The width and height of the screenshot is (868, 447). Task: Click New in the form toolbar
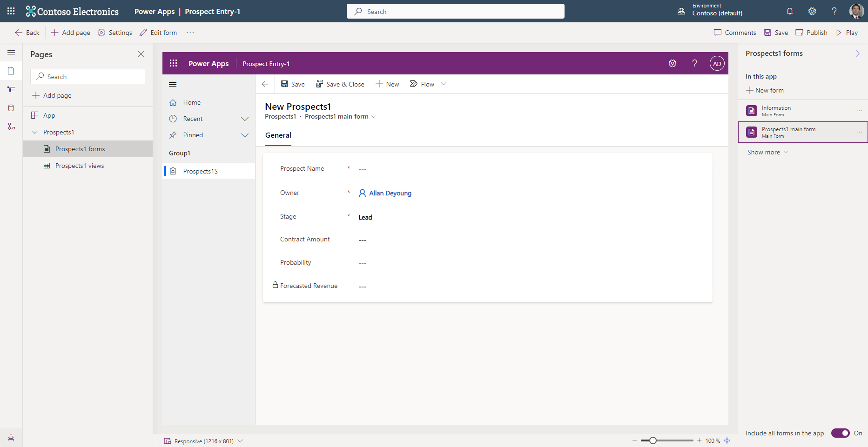387,84
